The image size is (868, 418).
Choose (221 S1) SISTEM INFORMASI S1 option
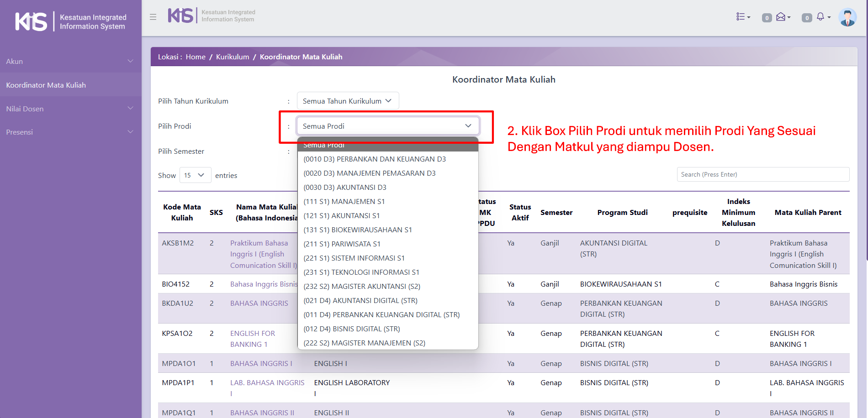(x=354, y=258)
